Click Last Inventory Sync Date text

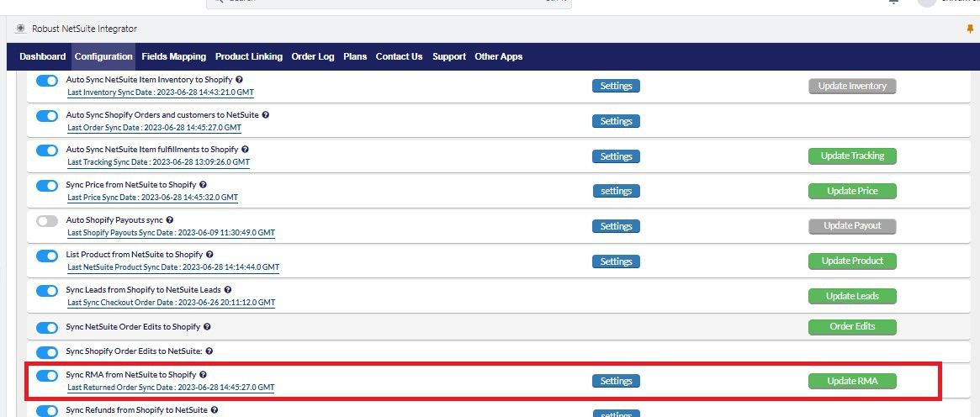[x=160, y=92]
